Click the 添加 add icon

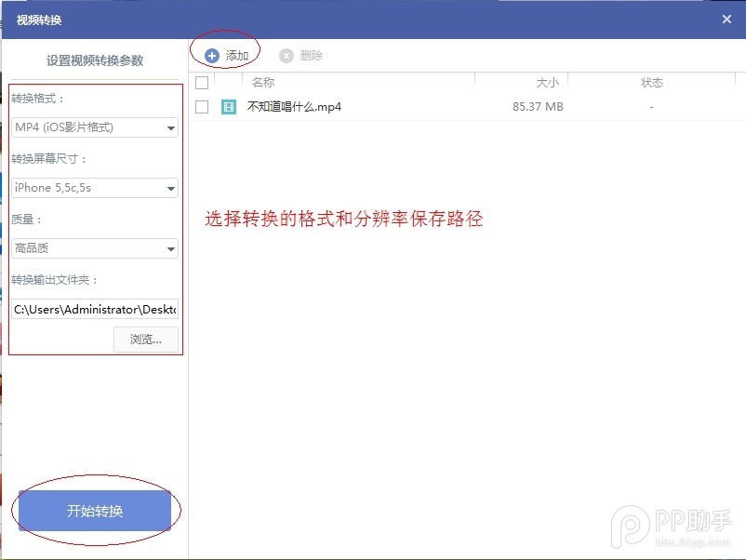226,53
